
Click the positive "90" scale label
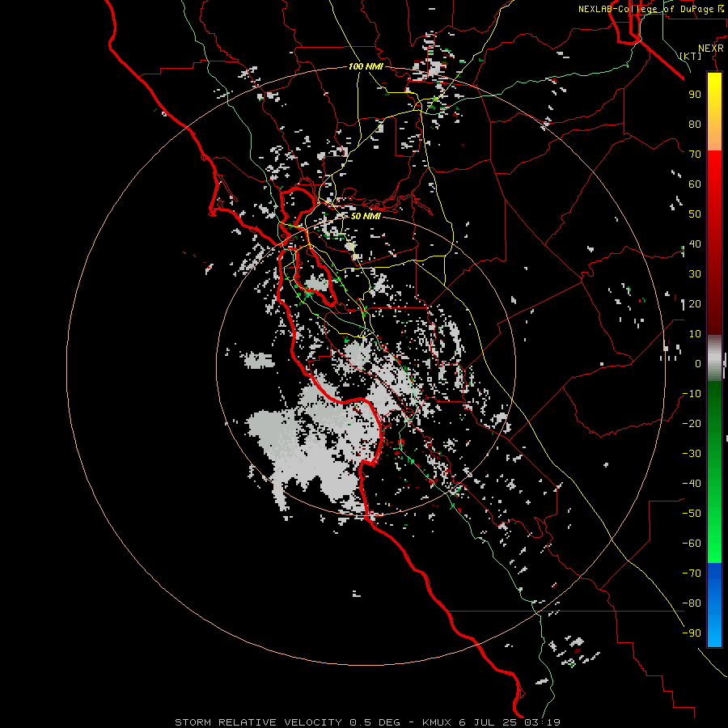pos(695,95)
